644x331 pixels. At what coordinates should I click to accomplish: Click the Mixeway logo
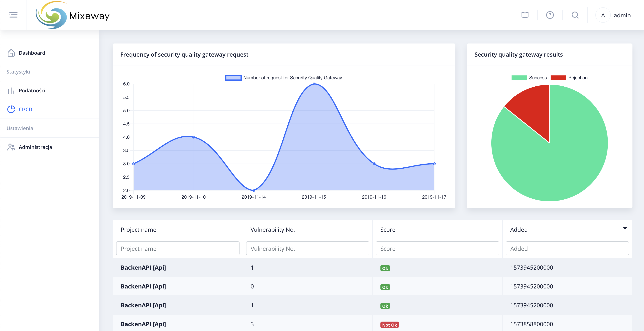pos(72,15)
